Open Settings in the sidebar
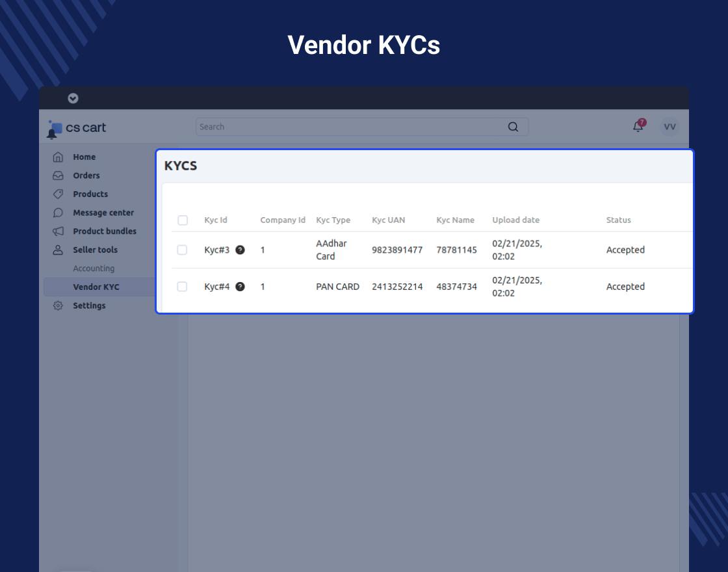The height and width of the screenshot is (572, 728). coord(89,305)
